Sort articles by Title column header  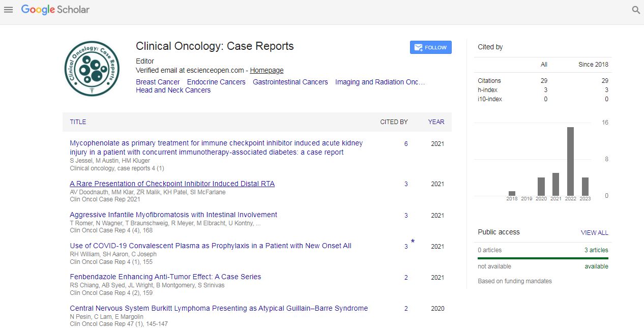78,122
